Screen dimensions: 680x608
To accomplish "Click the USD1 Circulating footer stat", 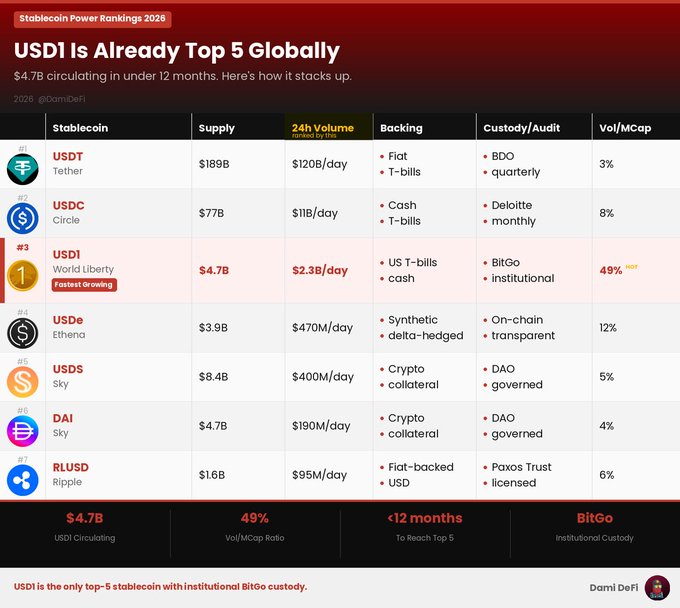I will pyautogui.click(x=85, y=527).
